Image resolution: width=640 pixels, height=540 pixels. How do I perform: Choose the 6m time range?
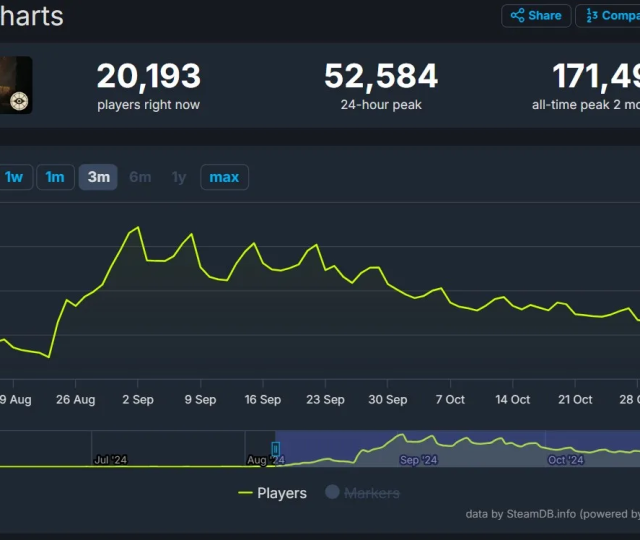[140, 177]
